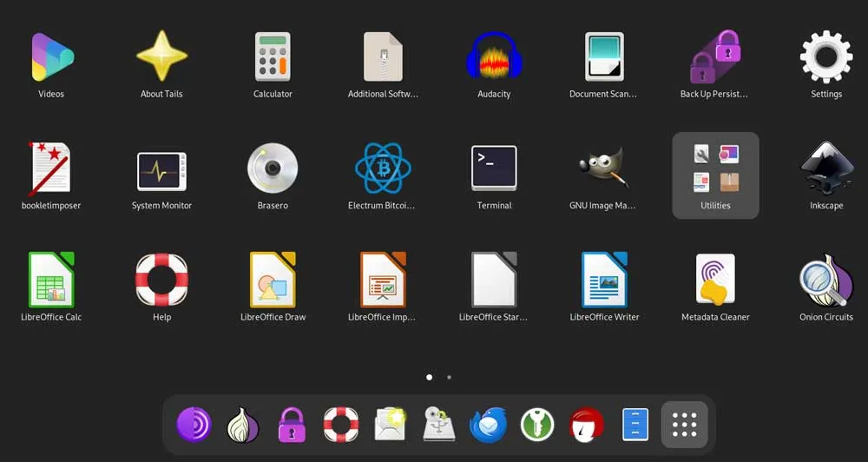Image resolution: width=868 pixels, height=462 pixels.
Task: Open Files from the dock
Action: (635, 425)
